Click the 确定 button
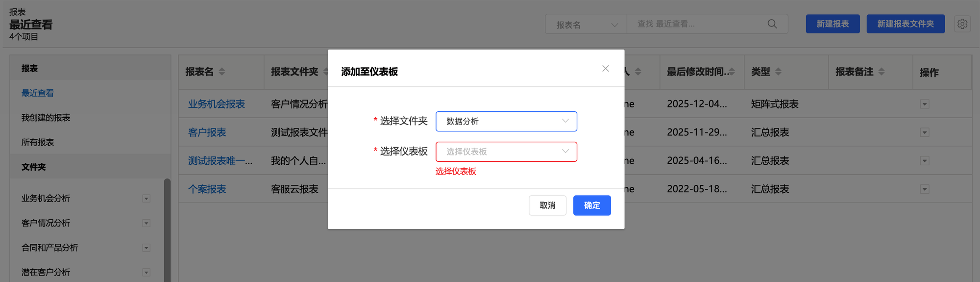Image resolution: width=980 pixels, height=282 pixels. coord(592,205)
